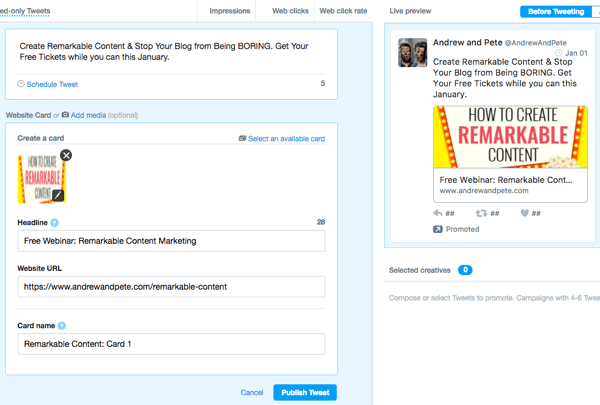Click the Selected creatives count badge

[465, 270]
